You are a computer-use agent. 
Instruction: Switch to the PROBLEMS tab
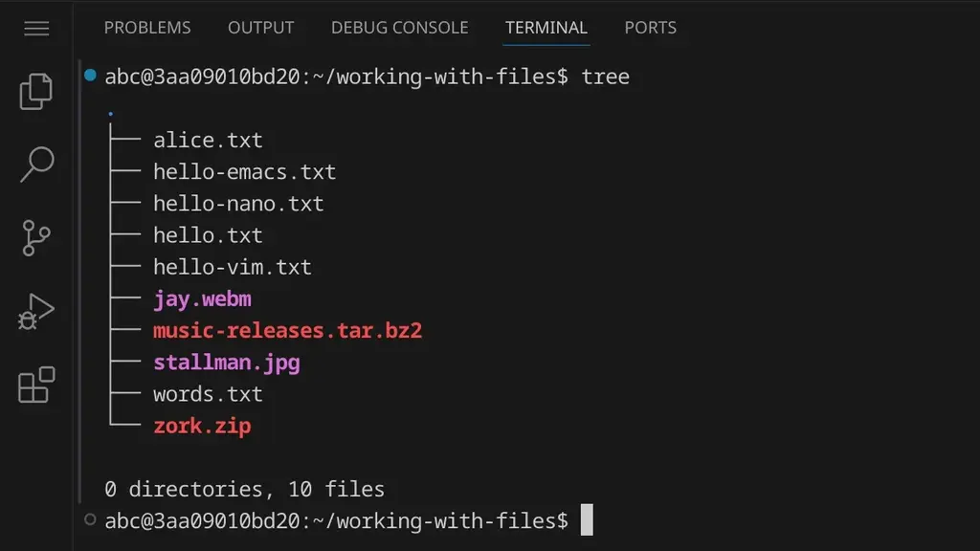coord(147,28)
